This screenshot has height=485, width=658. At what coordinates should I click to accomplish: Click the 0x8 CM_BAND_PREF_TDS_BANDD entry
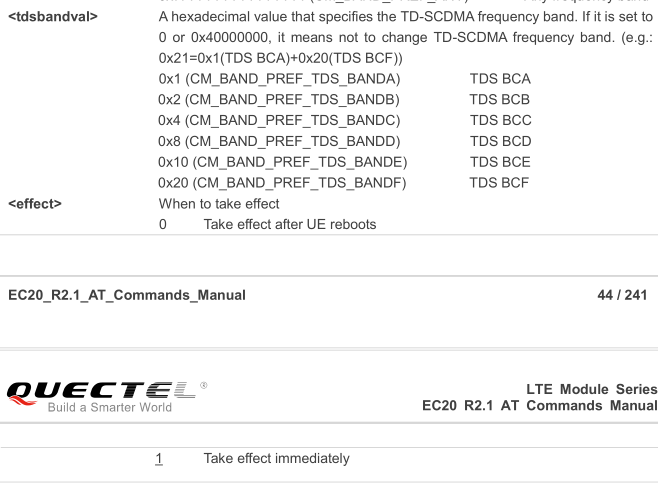pos(279,141)
